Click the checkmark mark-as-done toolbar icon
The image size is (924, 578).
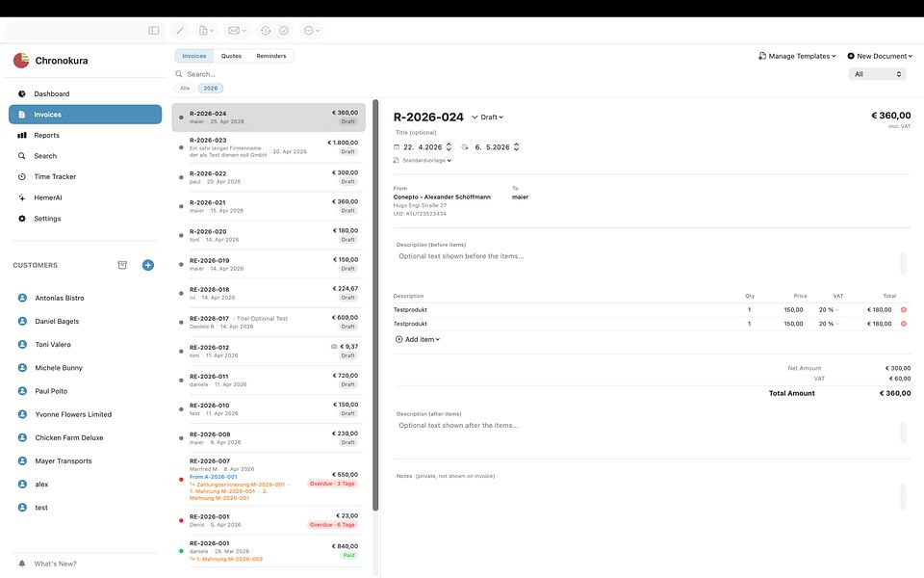pyautogui.click(x=284, y=31)
